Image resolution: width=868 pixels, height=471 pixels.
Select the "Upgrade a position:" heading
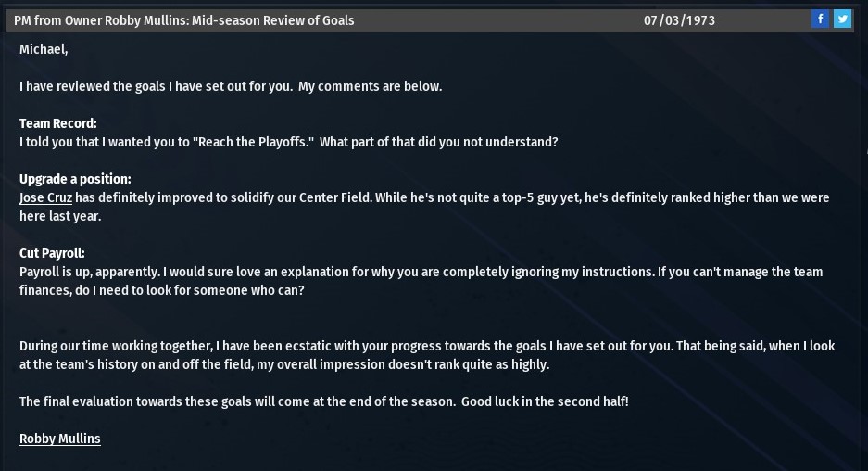pyautogui.click(x=75, y=179)
